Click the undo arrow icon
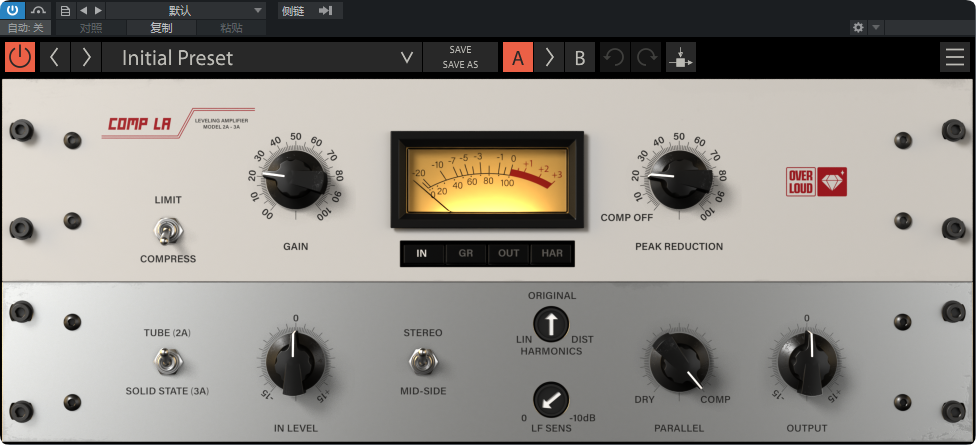976x445 pixels. [614, 57]
